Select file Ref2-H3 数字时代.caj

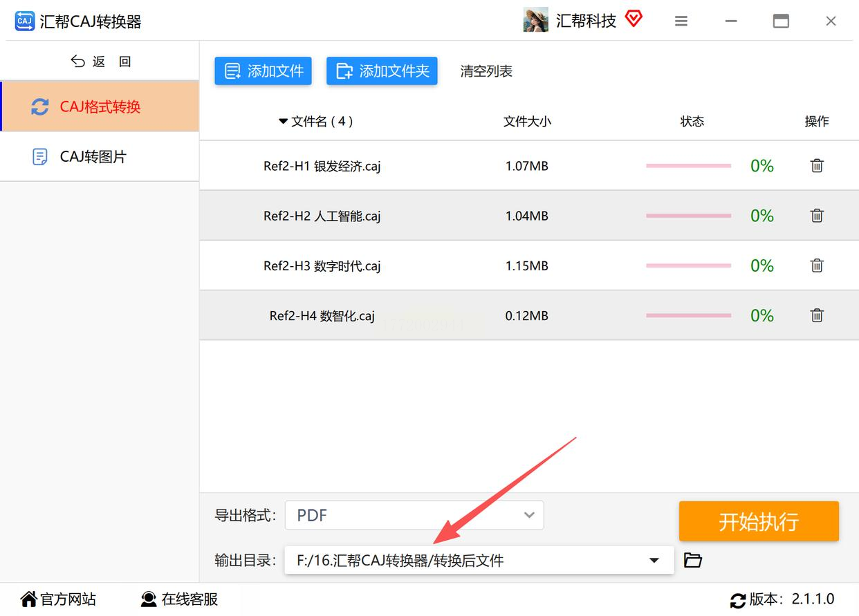[x=322, y=265]
